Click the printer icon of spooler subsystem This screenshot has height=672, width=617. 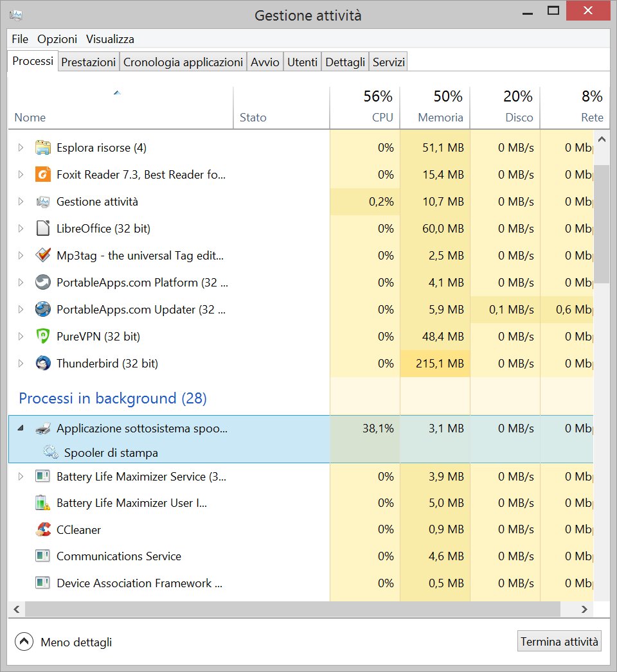point(43,428)
